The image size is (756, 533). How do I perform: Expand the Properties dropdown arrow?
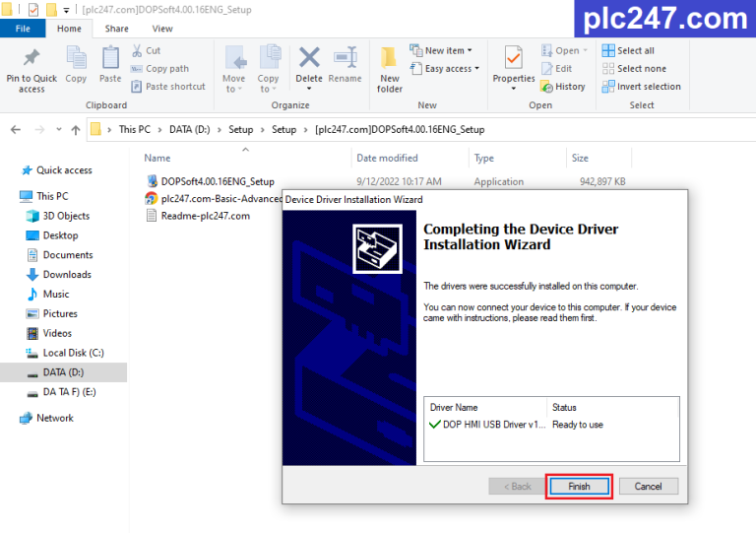coord(514,89)
